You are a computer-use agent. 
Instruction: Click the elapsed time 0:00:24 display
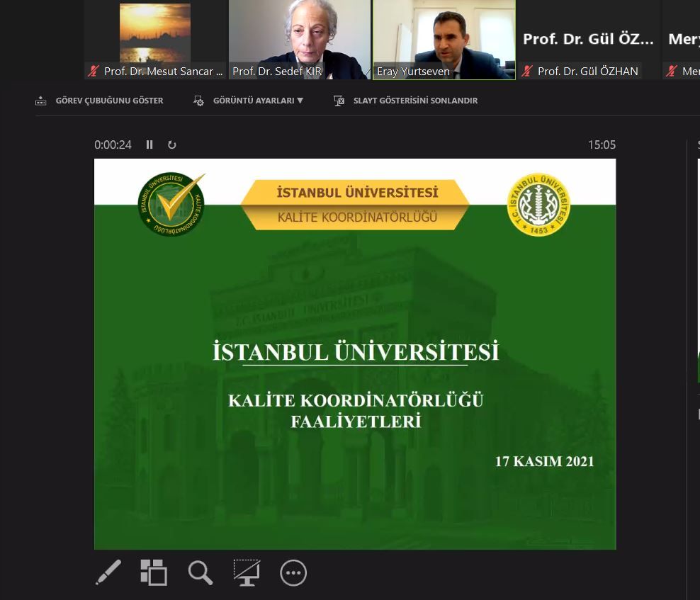coord(113,145)
